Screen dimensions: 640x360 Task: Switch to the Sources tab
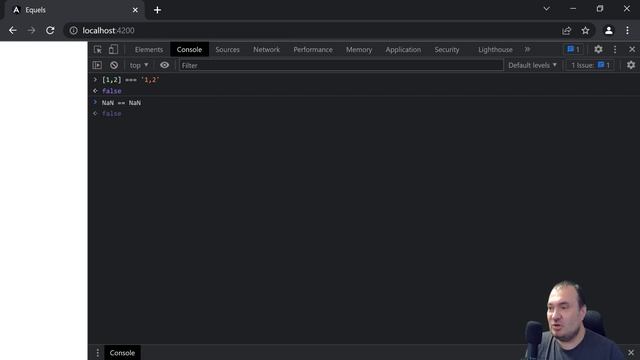(x=227, y=49)
